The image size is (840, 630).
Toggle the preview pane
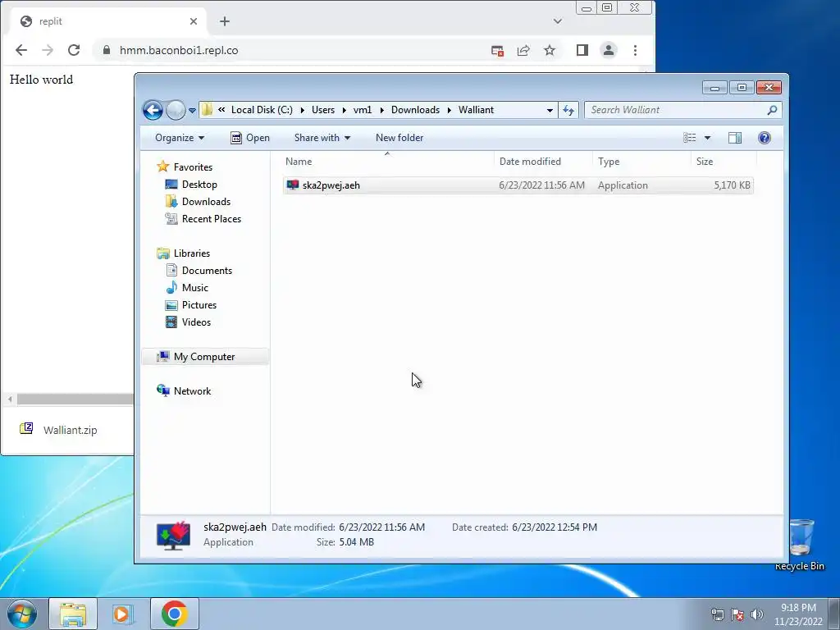point(735,138)
